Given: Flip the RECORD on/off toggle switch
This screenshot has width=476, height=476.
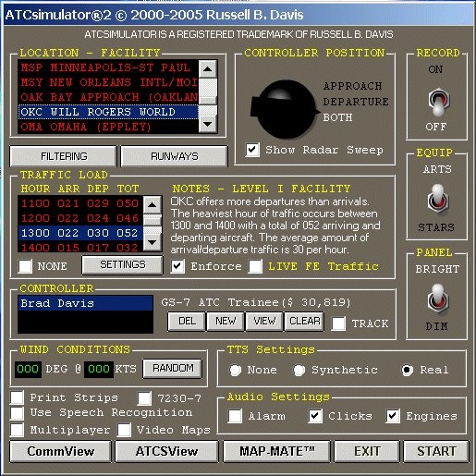Looking at the screenshot, I should coord(438,102).
